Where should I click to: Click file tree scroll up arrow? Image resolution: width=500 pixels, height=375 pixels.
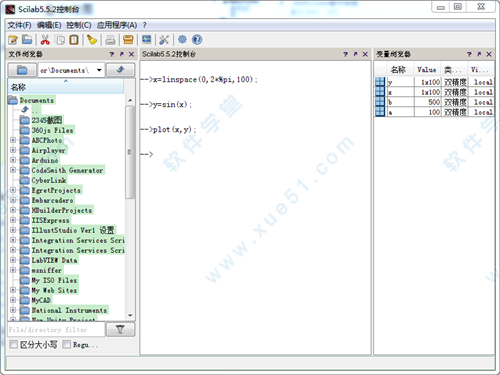coord(130,100)
